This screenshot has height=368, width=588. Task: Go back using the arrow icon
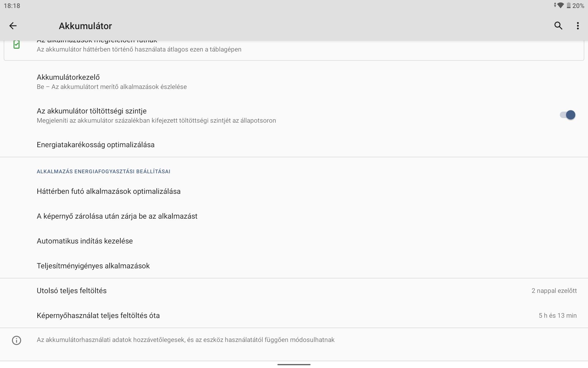(13, 26)
